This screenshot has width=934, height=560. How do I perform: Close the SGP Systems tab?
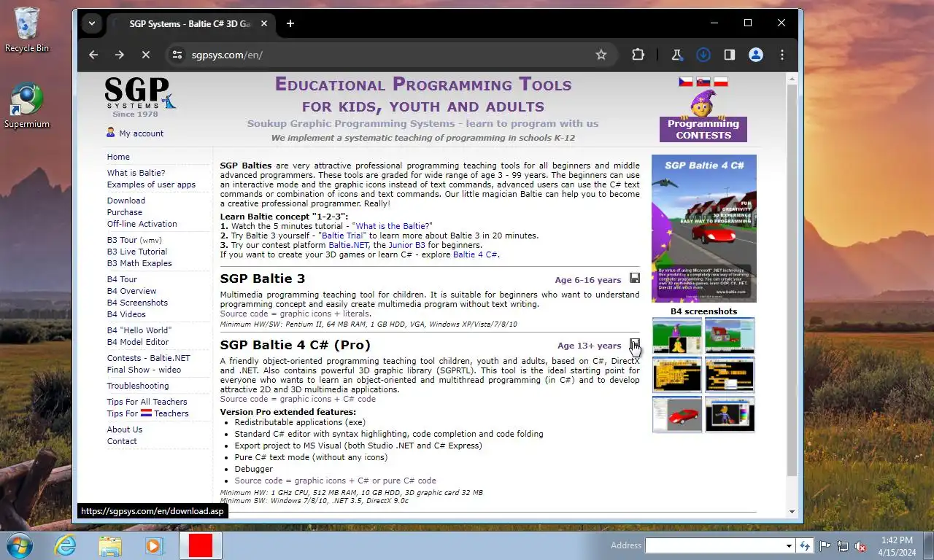coord(264,23)
